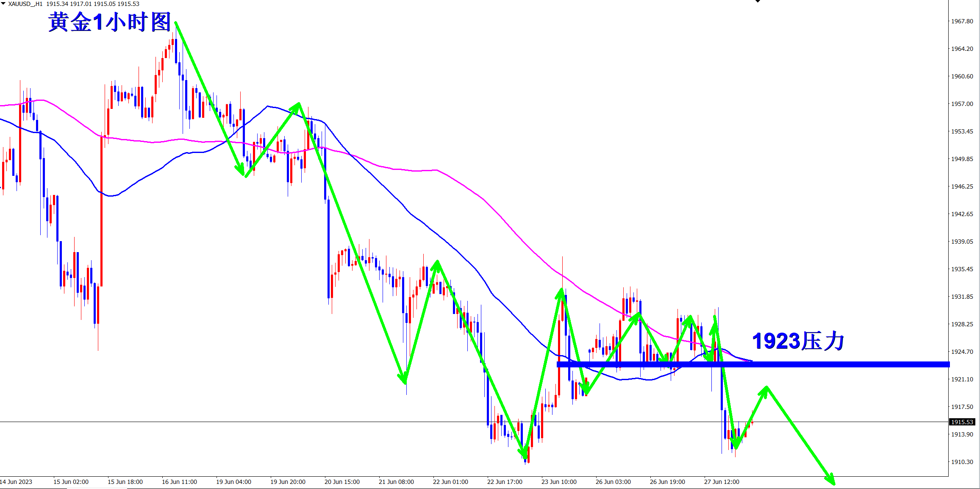
Task: Click the chart shift triangle marker at top
Action: tap(758, 1)
